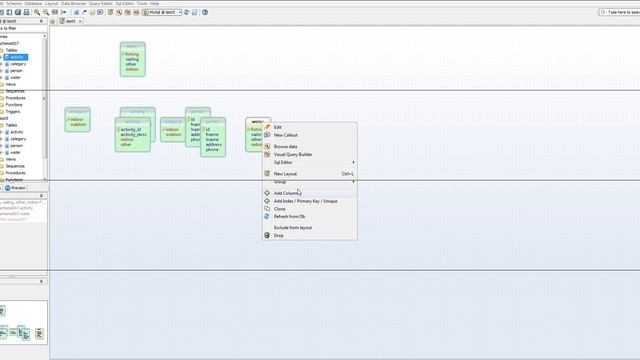Viewport: 640px width, 360px height.
Task: Click the sailing column in the topmost diagram table
Action: click(132, 59)
